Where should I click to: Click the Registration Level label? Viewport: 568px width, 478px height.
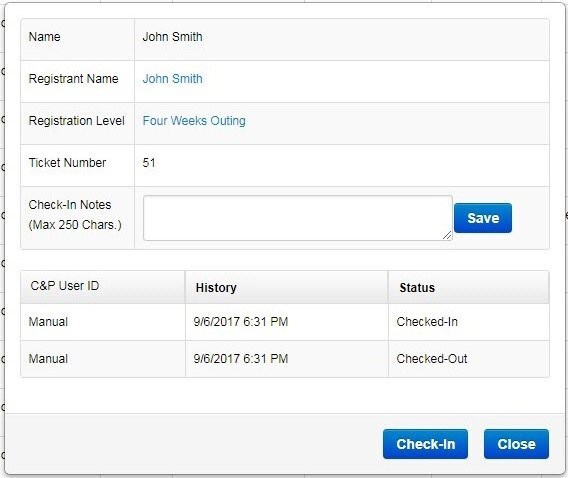[76, 121]
